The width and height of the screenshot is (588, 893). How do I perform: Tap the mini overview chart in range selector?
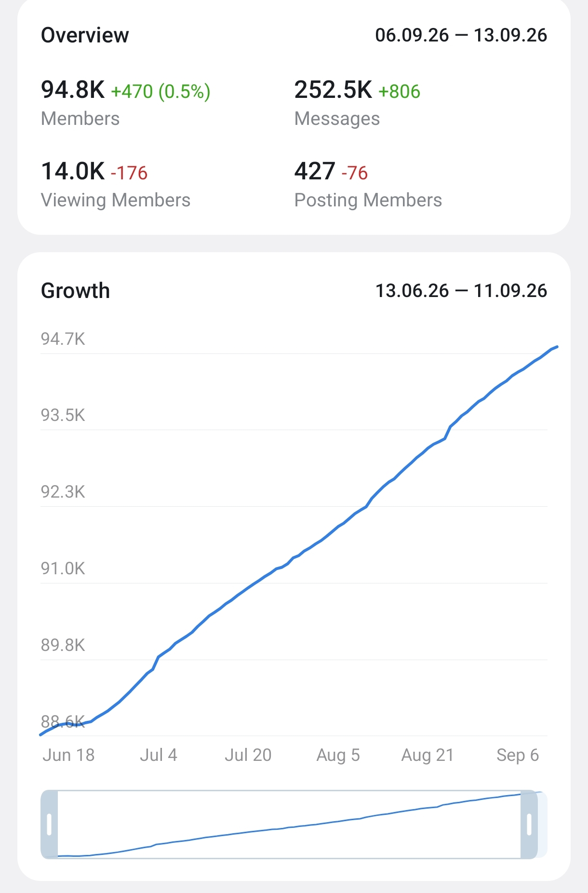pyautogui.click(x=289, y=825)
